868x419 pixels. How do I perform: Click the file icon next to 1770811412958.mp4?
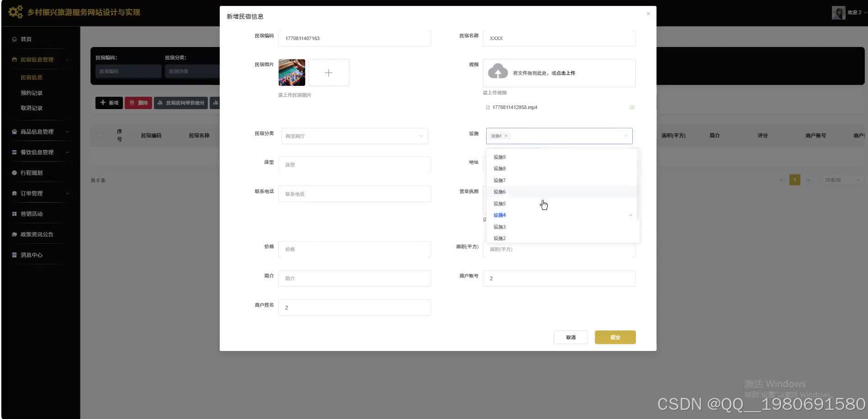coord(487,108)
